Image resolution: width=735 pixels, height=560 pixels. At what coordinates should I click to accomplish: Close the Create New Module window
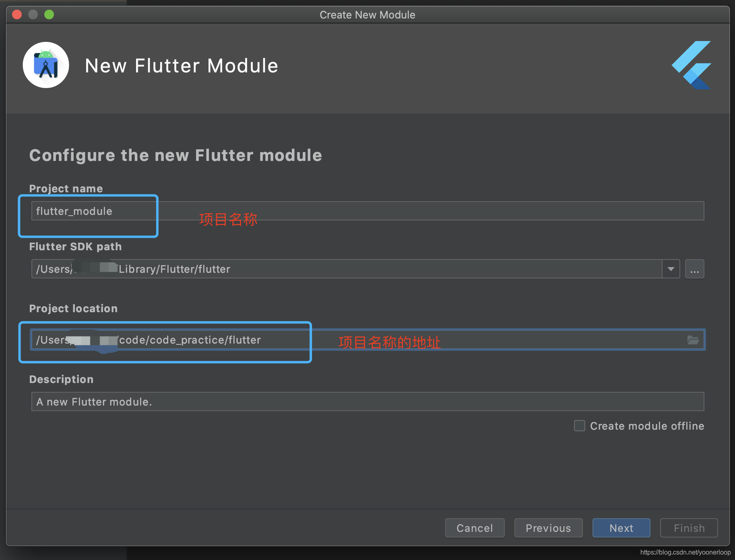[x=17, y=14]
